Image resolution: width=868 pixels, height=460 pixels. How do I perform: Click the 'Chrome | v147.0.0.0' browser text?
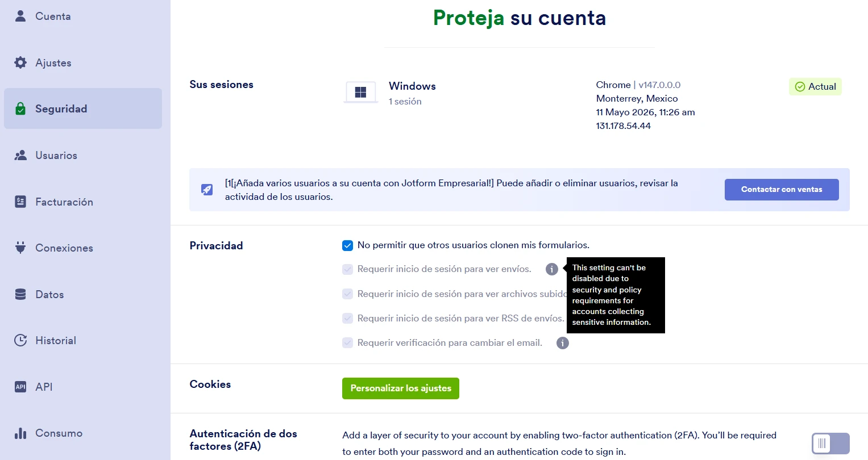coord(638,85)
